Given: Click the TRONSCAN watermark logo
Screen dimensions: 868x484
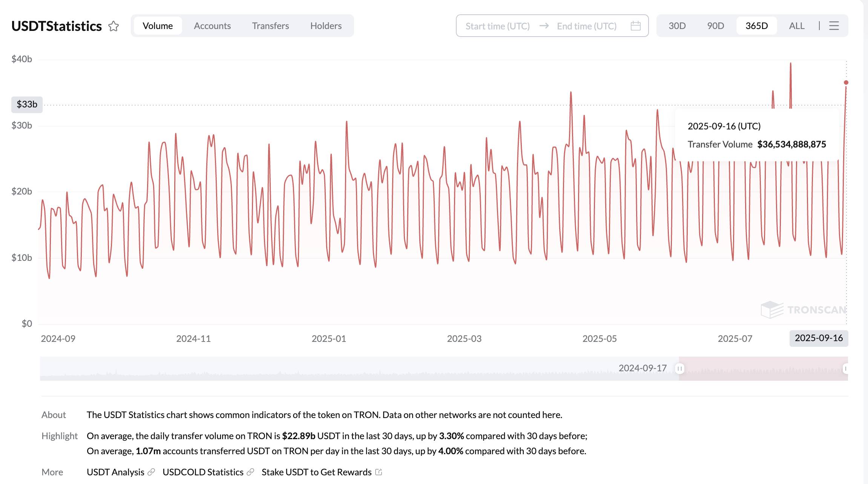Looking at the screenshot, I should (803, 310).
